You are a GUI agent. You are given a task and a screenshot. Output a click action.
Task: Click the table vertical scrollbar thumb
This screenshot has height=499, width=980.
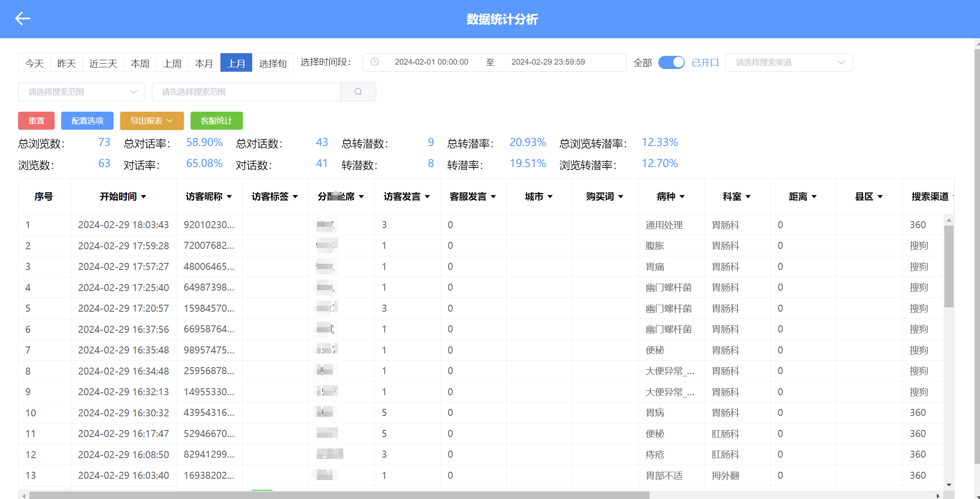tap(949, 266)
